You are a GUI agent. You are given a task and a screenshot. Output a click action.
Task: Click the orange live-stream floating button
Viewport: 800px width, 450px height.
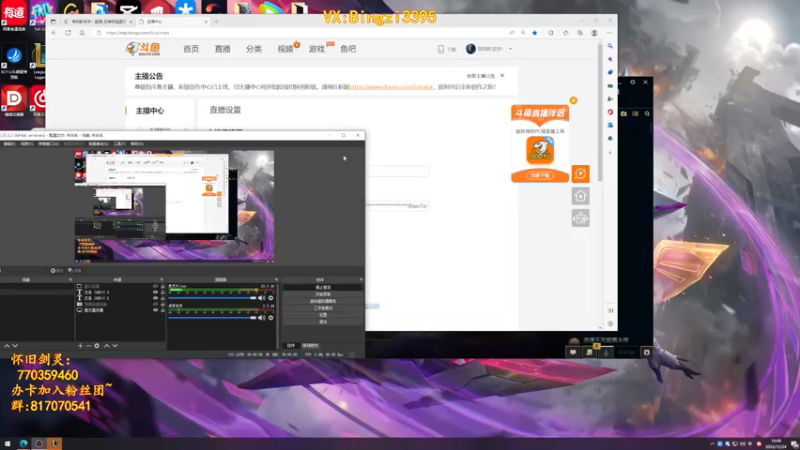[581, 174]
